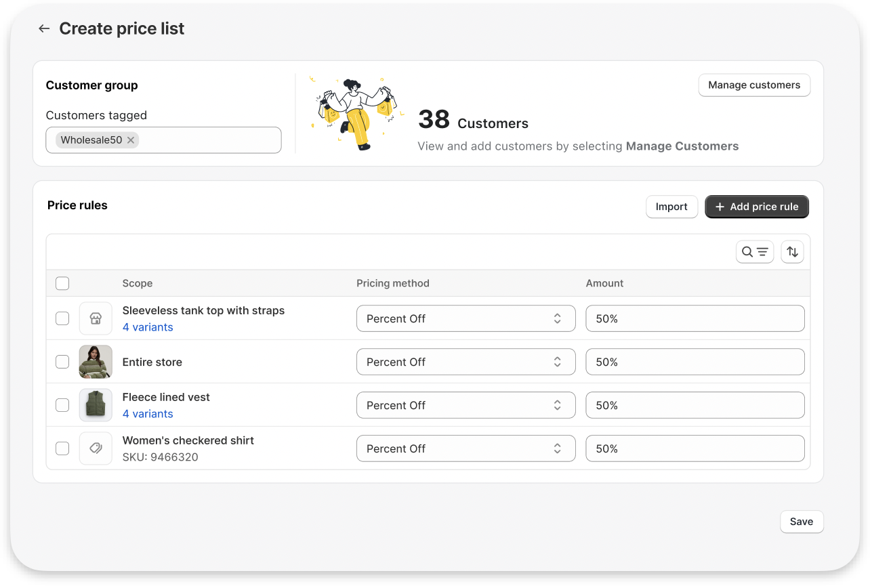870x588 pixels.
Task: Expand pricing method dropdown for Entire store
Action: 465,362
